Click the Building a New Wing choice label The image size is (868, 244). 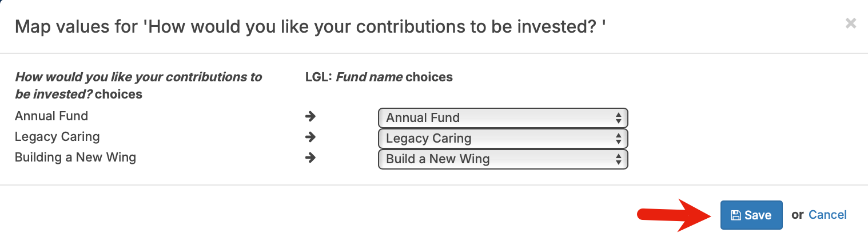[75, 158]
